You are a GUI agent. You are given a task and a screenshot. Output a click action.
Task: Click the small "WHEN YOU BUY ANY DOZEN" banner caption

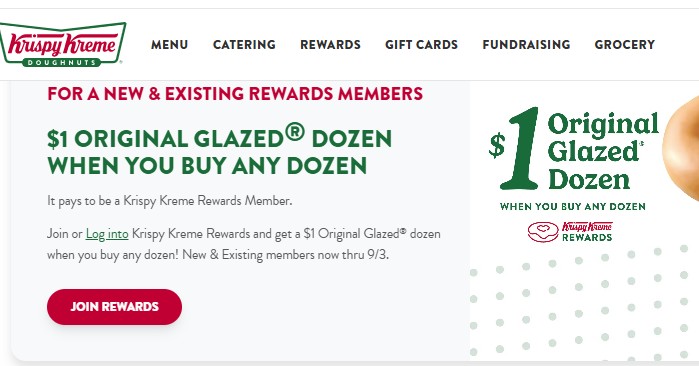click(573, 206)
